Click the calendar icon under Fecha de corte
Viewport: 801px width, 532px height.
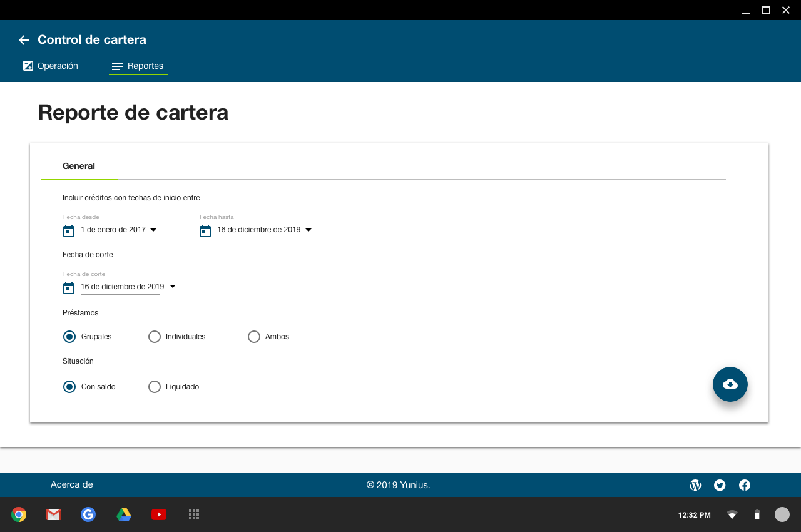coord(69,288)
